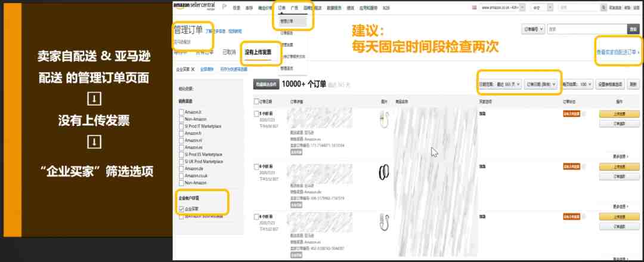Click the country flag icon near marketplace selector
Viewport: 644px width, 262px height.
475,7
